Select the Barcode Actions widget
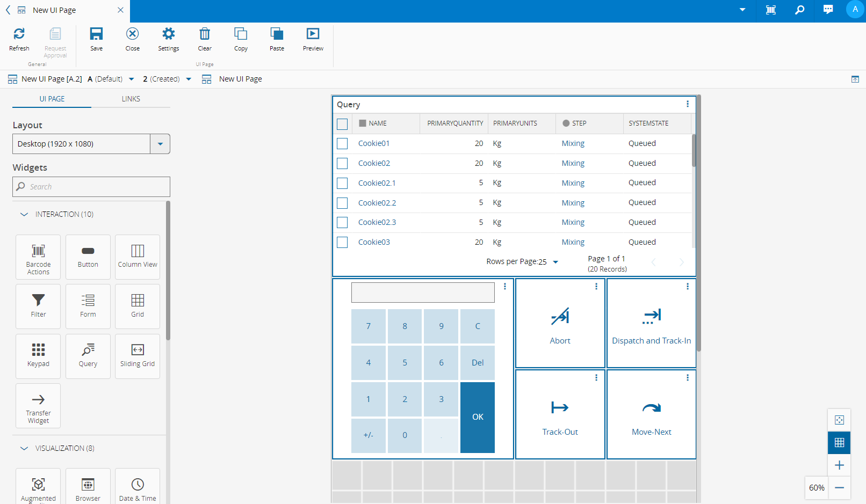Screen dimensions: 866x504 38,257
